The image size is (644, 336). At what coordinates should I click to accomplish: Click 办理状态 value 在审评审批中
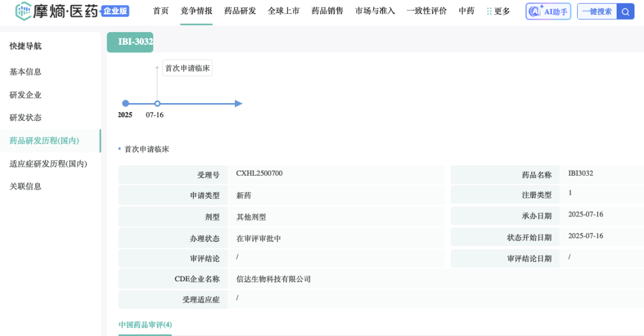pos(258,238)
